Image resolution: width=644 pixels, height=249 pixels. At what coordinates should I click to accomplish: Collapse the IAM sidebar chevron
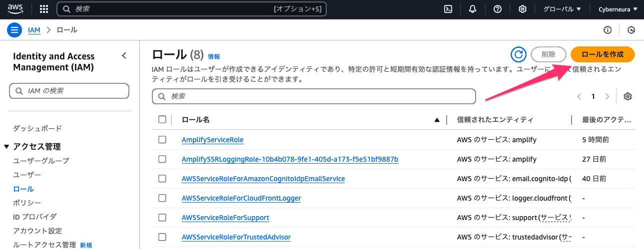click(x=124, y=56)
